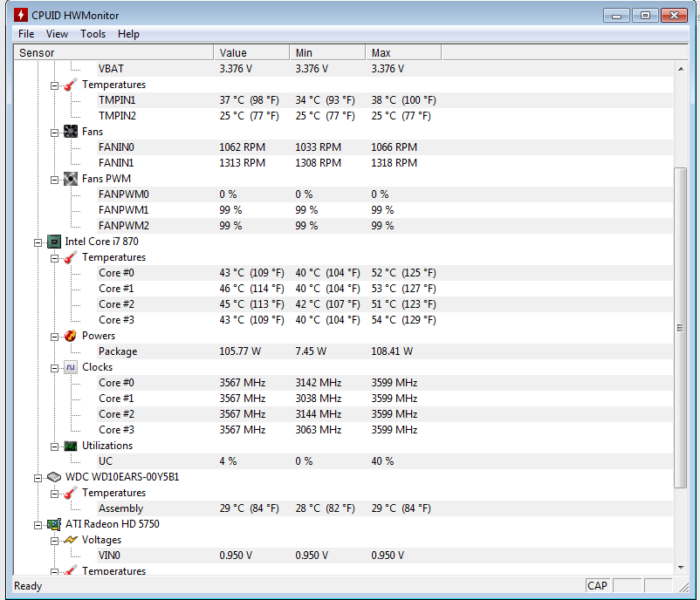Click the Max column header
This screenshot has width=700, height=600.
tap(403, 52)
